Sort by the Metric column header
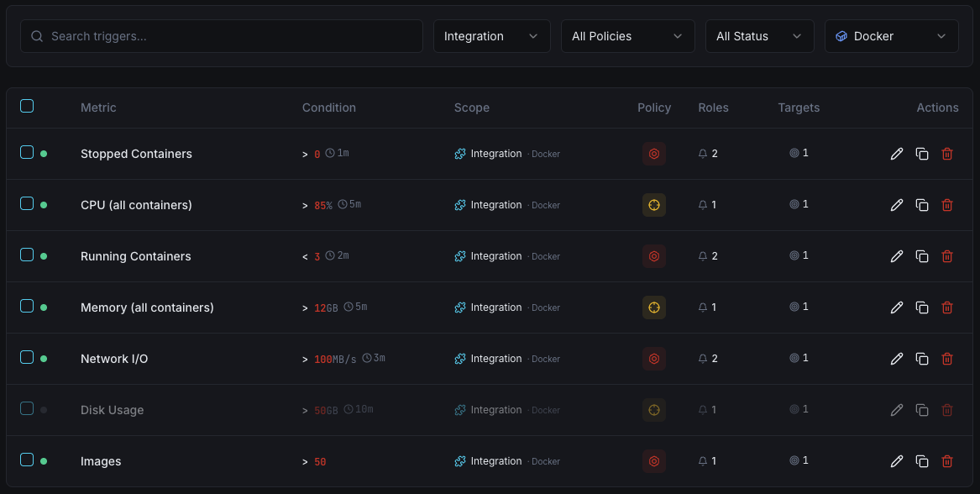This screenshot has height=494, width=980. pos(98,108)
